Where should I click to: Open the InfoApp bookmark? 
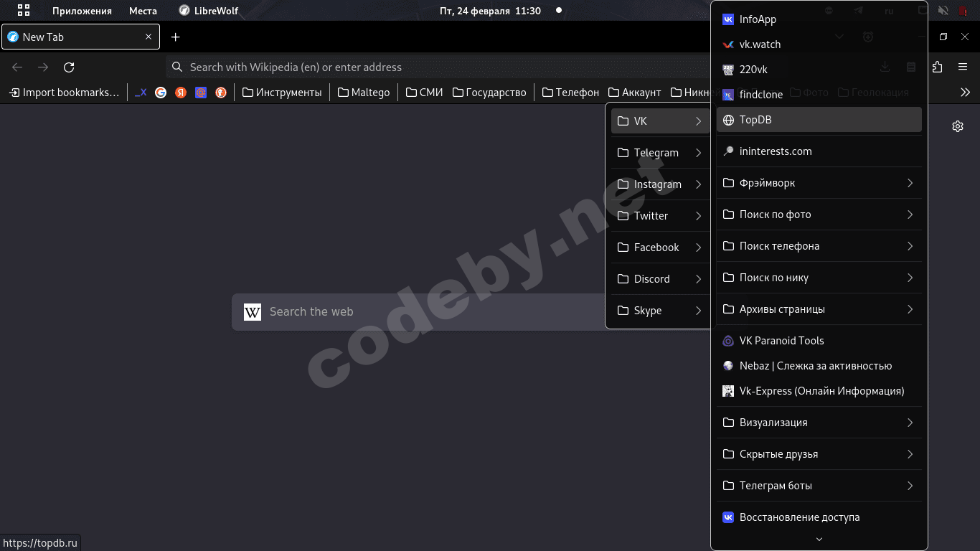click(x=819, y=20)
